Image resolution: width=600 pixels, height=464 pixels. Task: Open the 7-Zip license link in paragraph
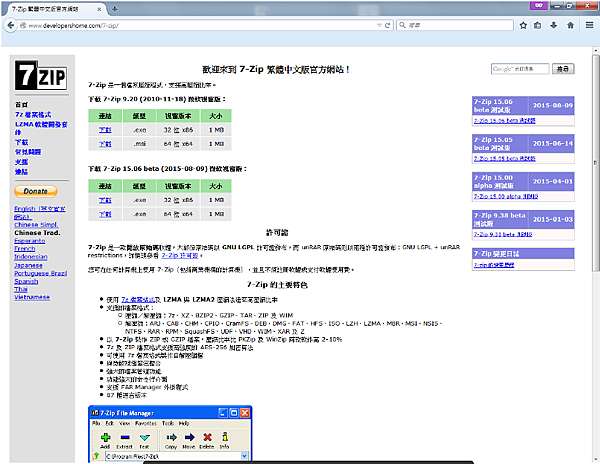[x=179, y=255]
